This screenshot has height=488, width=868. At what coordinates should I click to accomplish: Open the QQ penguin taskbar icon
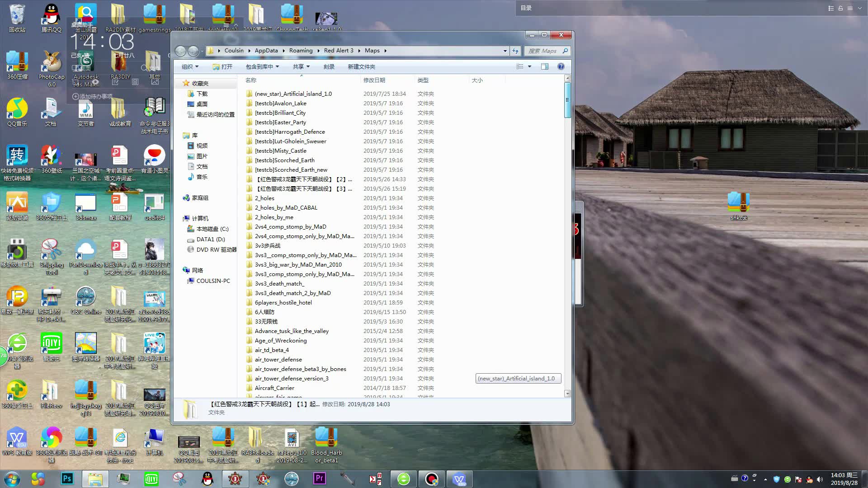[208, 479]
